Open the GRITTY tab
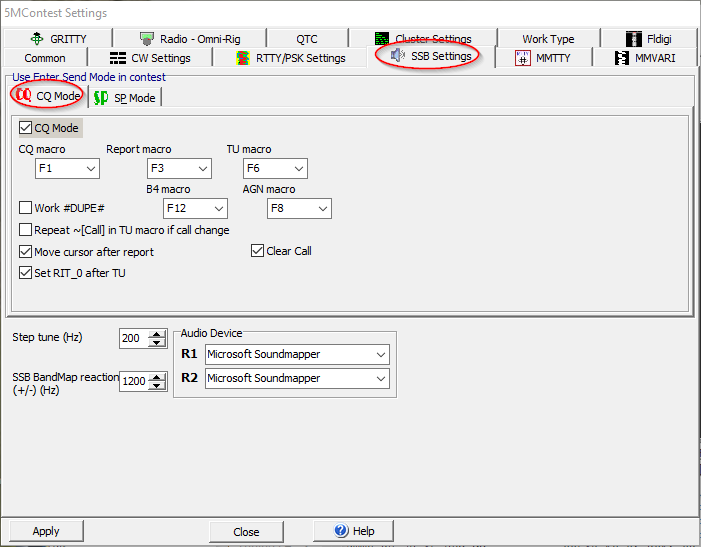The height and width of the screenshot is (547, 701). point(60,39)
